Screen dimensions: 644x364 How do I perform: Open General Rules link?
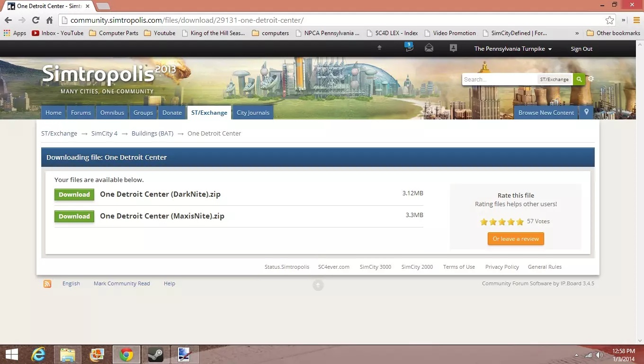tap(545, 267)
